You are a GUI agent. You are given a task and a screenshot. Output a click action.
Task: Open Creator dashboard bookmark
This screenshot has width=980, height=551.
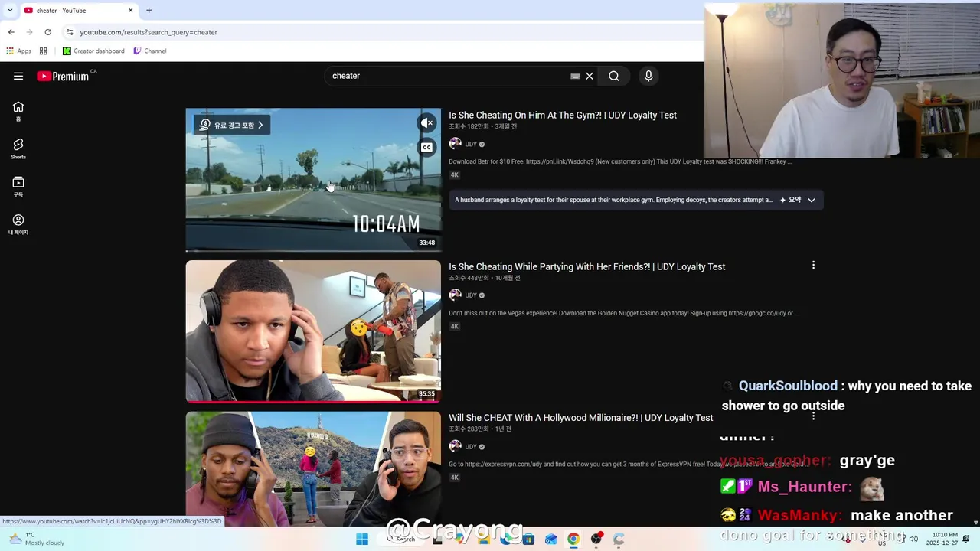click(x=93, y=51)
